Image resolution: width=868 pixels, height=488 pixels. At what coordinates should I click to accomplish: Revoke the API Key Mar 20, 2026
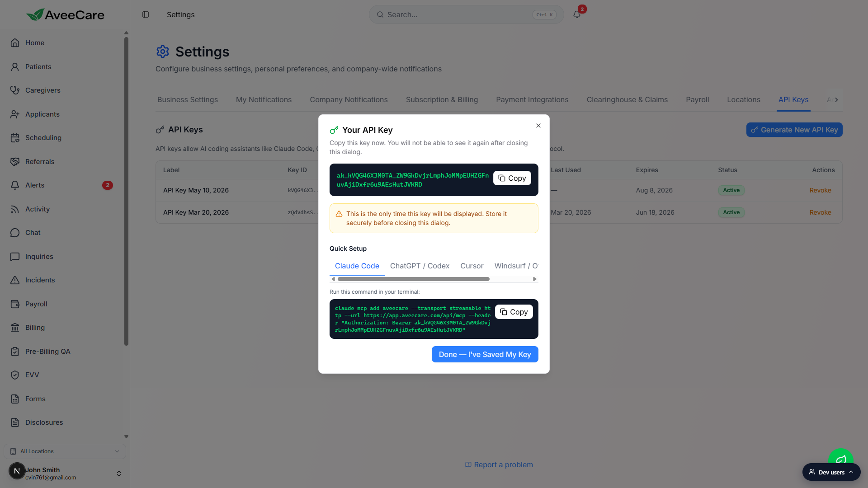tap(820, 212)
